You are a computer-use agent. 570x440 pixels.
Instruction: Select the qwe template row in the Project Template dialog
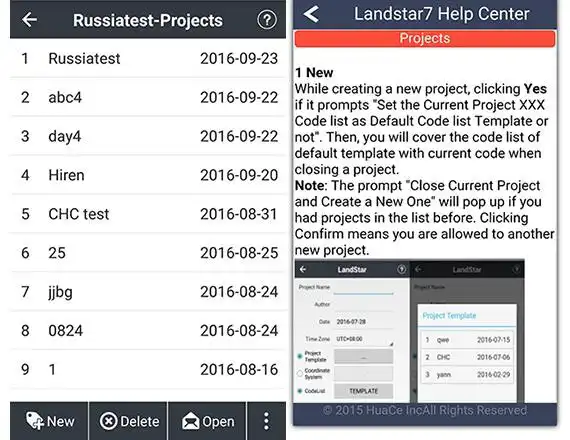click(x=467, y=340)
